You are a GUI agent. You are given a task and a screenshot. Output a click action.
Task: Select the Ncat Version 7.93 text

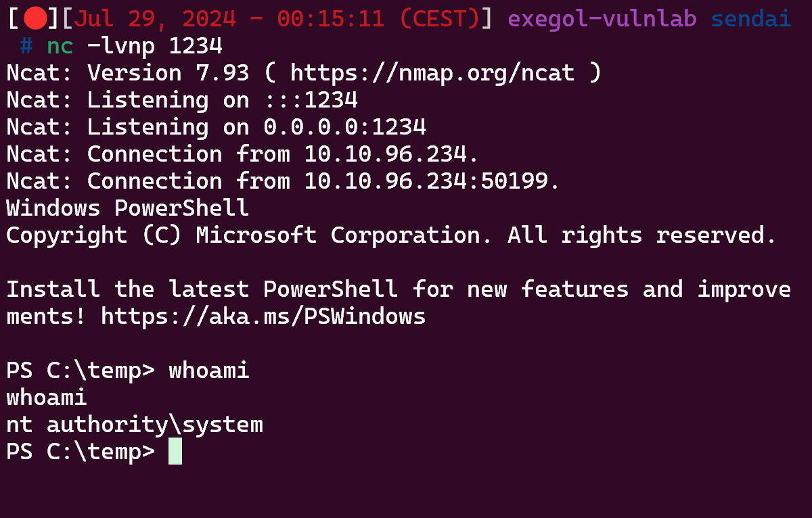point(128,73)
